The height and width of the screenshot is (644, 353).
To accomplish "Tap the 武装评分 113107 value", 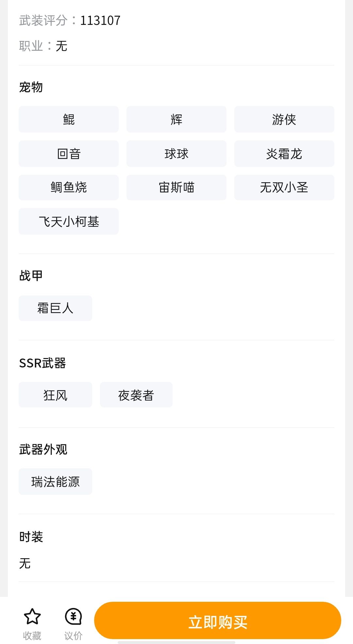I will coord(100,21).
